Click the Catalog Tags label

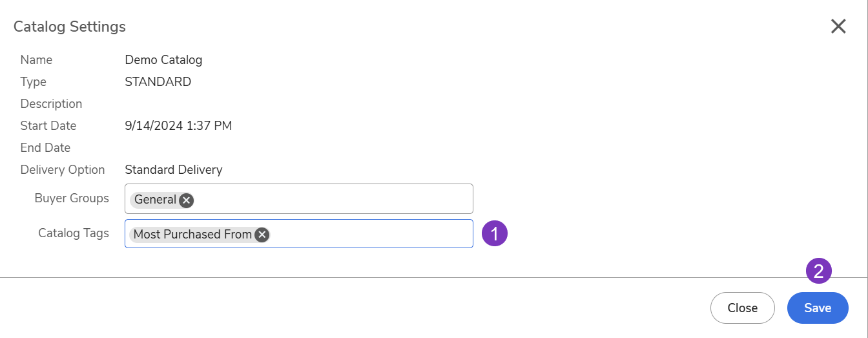point(74,233)
